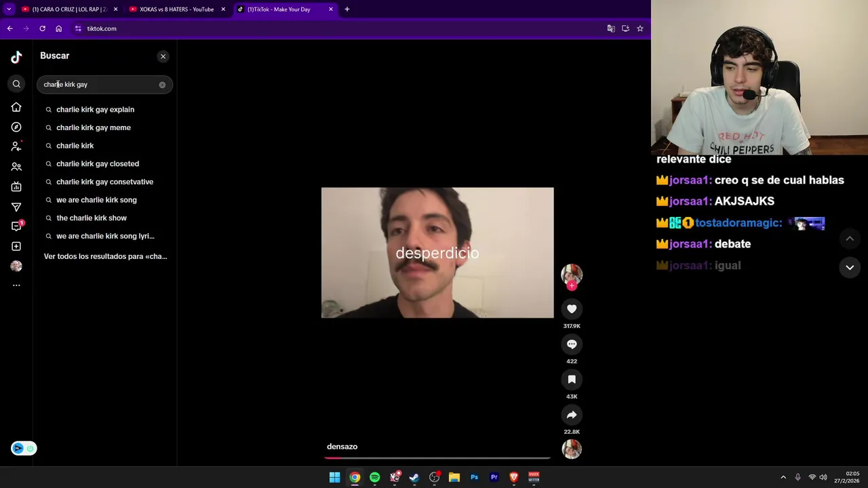868x488 pixels.
Task: Reload the page
Action: click(x=42, y=28)
